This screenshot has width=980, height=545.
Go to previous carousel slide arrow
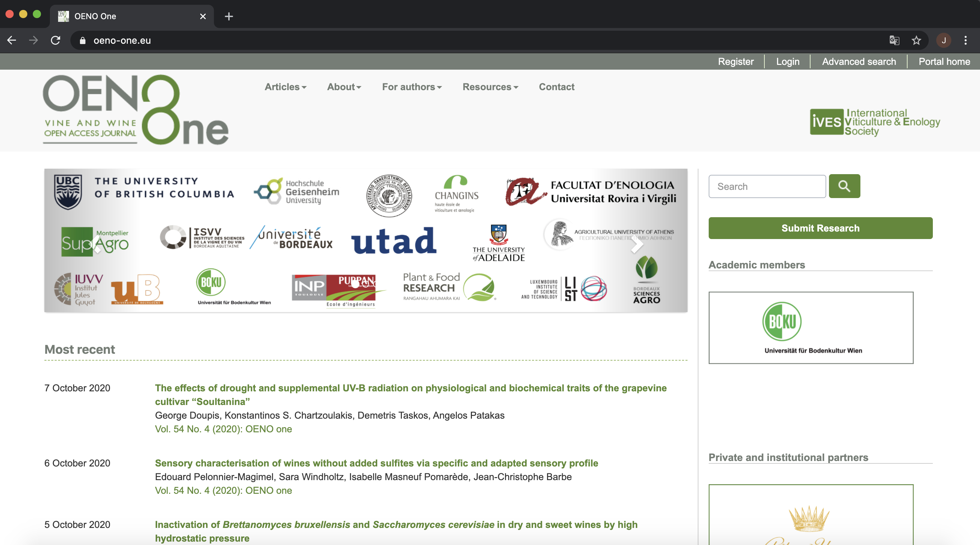click(95, 245)
